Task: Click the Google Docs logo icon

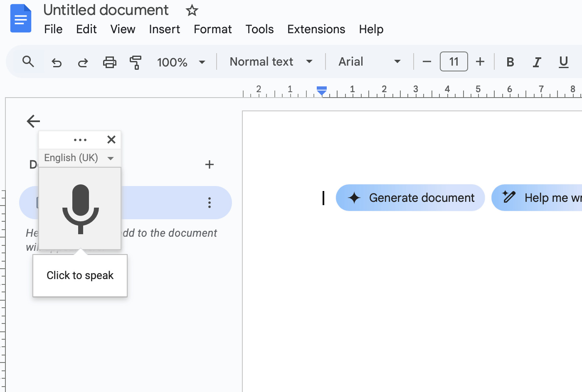Action: click(21, 18)
